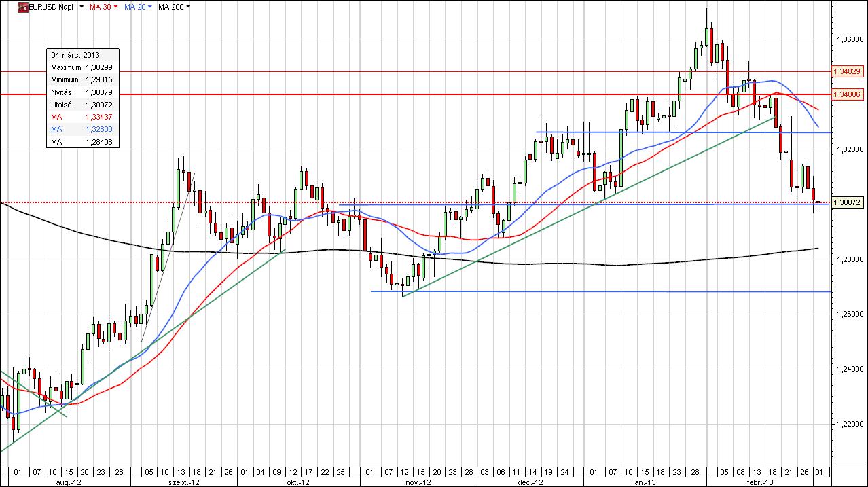Click the Minimum 1,29815 row

pyautogui.click(x=82, y=79)
